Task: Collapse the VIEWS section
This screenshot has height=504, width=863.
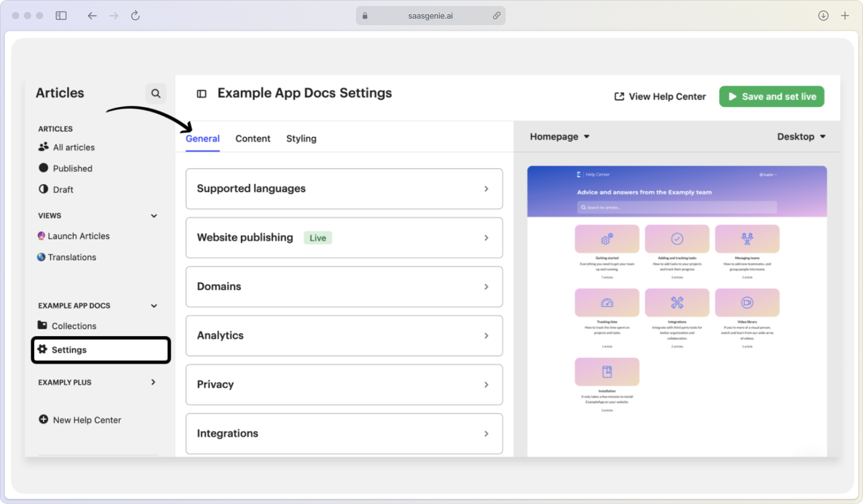Action: click(153, 215)
